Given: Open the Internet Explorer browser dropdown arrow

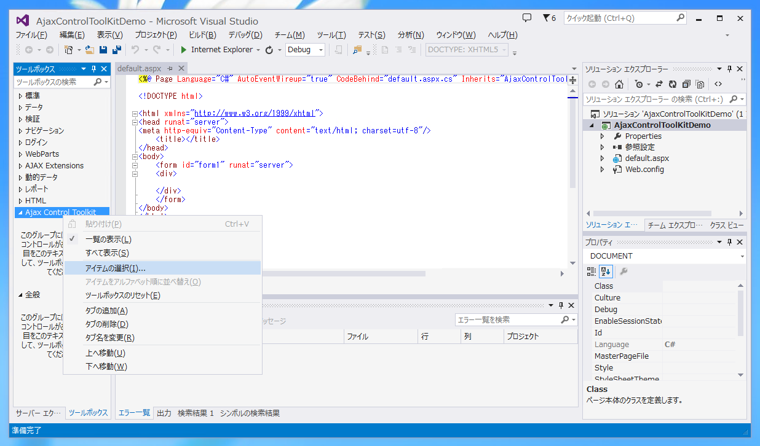Looking at the screenshot, I should pyautogui.click(x=258, y=50).
